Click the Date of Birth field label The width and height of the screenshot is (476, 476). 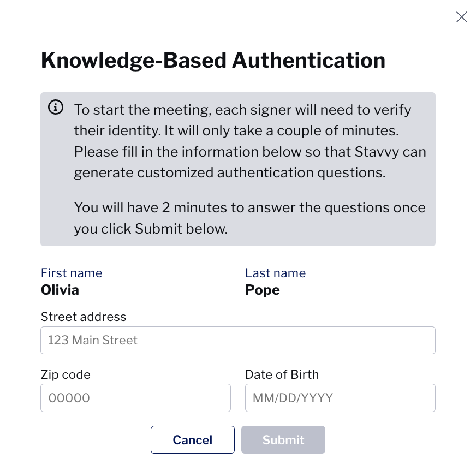pos(282,374)
